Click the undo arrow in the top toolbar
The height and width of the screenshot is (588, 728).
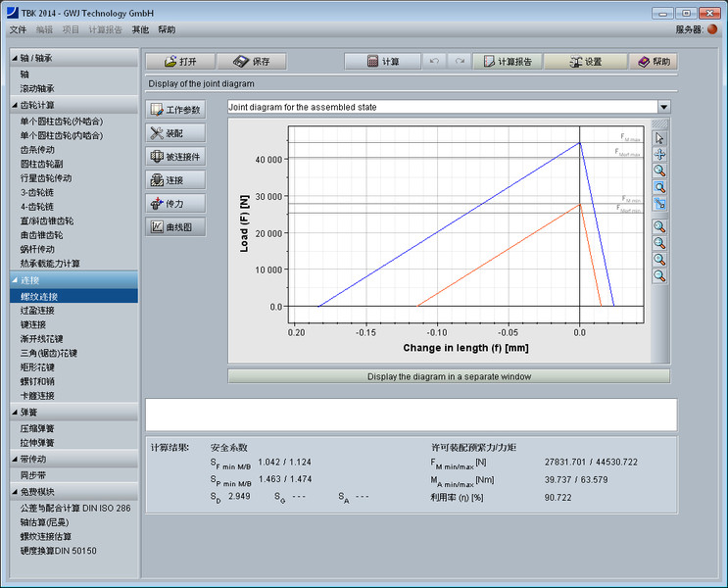tap(436, 61)
